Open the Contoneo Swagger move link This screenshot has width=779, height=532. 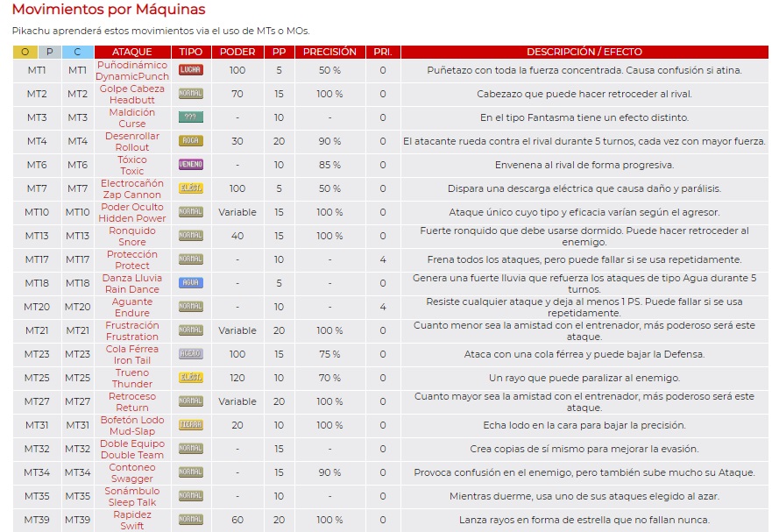tap(132, 473)
